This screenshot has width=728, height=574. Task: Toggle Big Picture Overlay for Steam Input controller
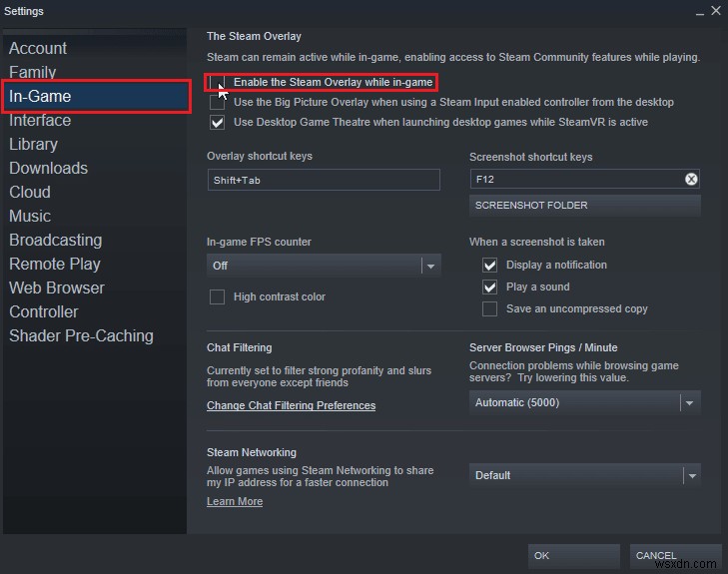(217, 103)
